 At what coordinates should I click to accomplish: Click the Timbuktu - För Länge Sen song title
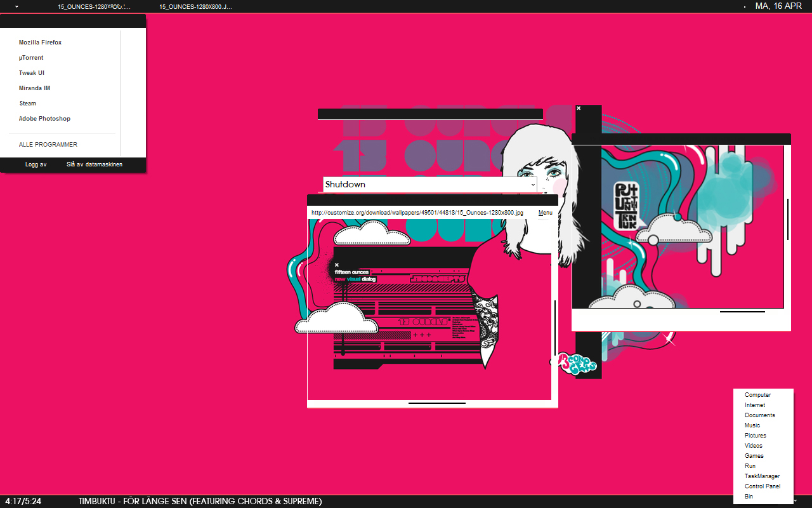tap(200, 501)
